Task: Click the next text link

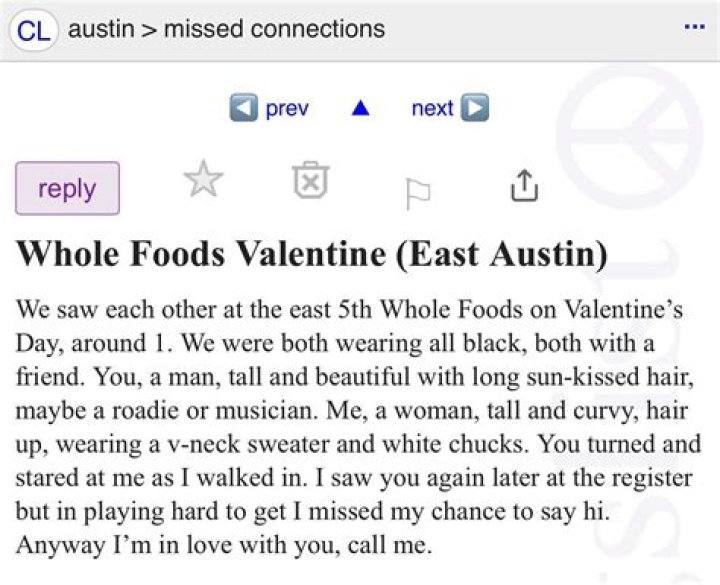Action: [x=432, y=108]
